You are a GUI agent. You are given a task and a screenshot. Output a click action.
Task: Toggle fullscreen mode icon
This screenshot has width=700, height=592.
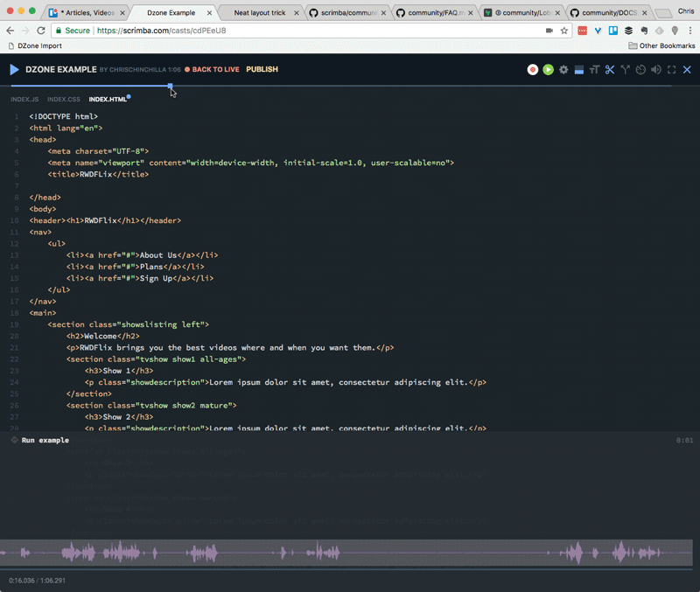(x=671, y=69)
